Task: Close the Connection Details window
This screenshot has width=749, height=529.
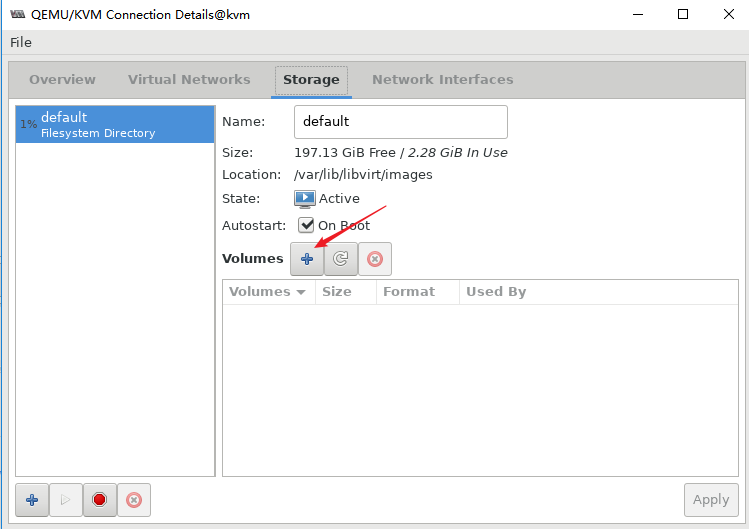Action: 728,14
